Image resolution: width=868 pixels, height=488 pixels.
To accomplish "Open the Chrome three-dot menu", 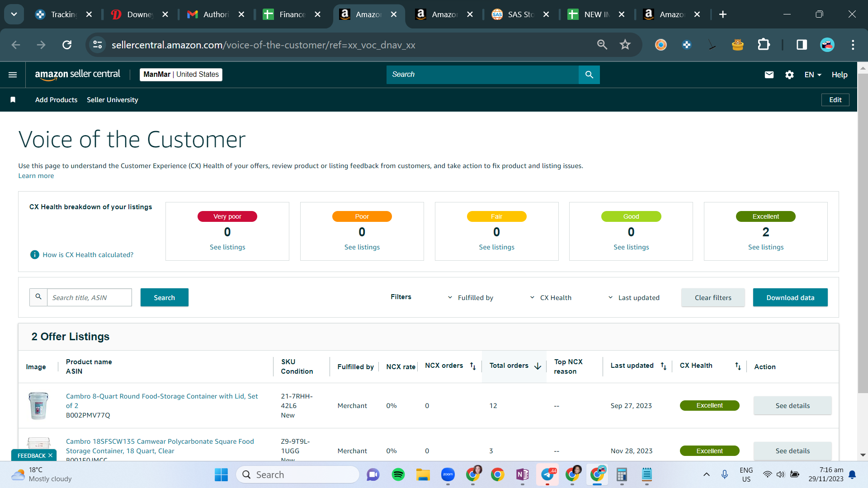I will 853,45.
